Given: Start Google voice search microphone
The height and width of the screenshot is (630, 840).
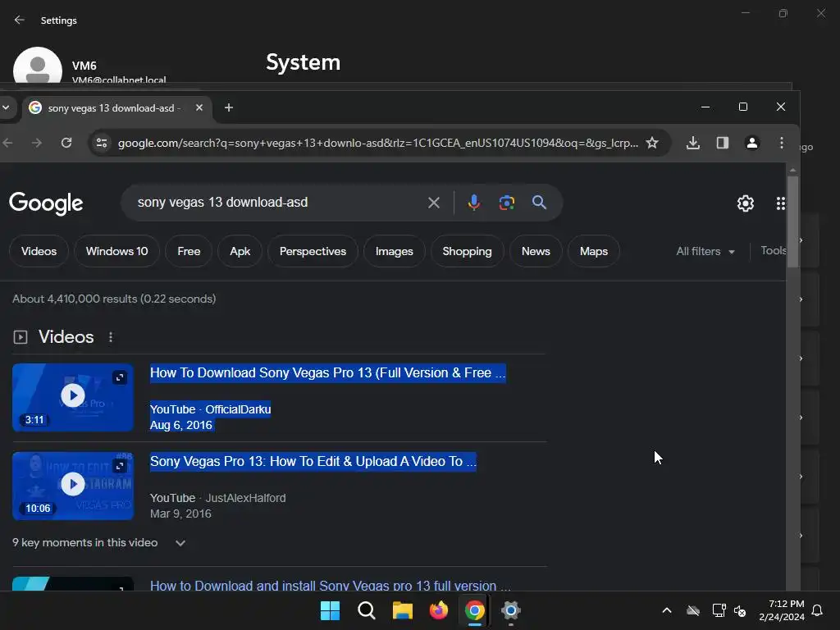Looking at the screenshot, I should tap(473, 203).
